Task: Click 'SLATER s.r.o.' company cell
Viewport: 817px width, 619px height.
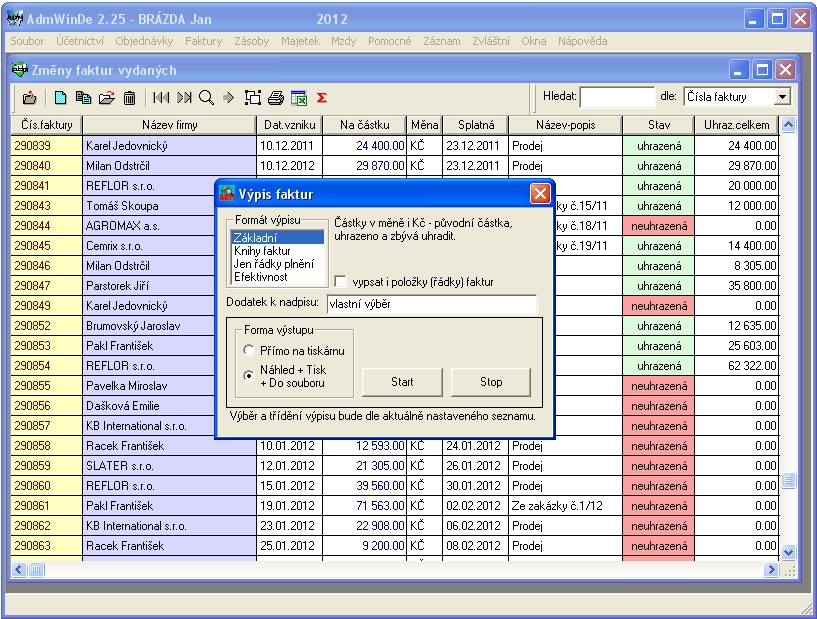Action: [169, 466]
